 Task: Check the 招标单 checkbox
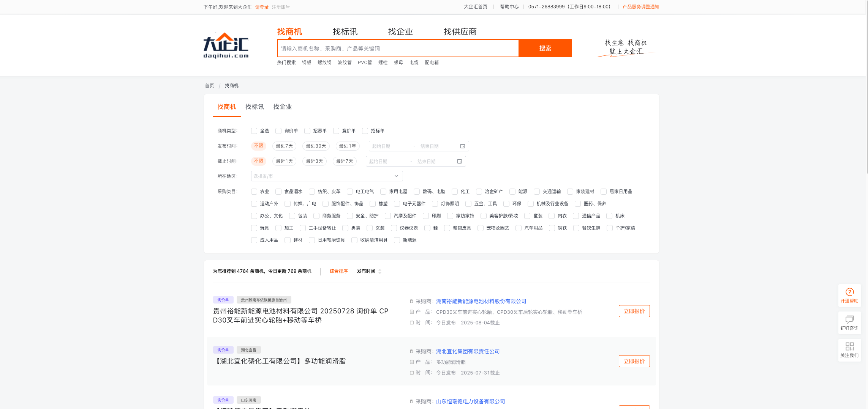(365, 131)
